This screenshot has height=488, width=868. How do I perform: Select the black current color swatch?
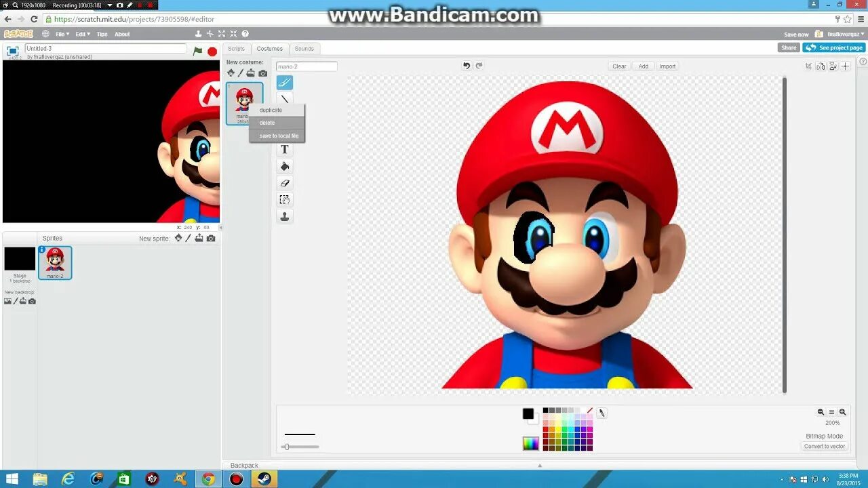528,413
